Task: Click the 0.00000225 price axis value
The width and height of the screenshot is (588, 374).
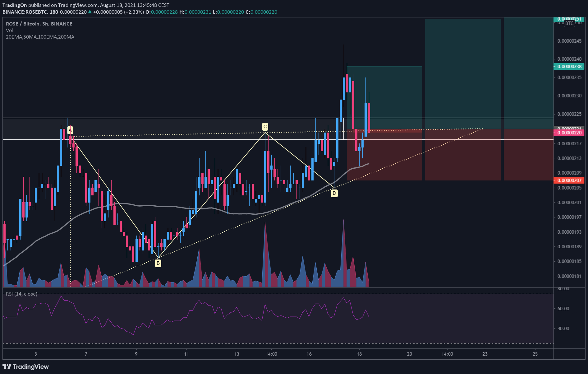Action: 569,114
